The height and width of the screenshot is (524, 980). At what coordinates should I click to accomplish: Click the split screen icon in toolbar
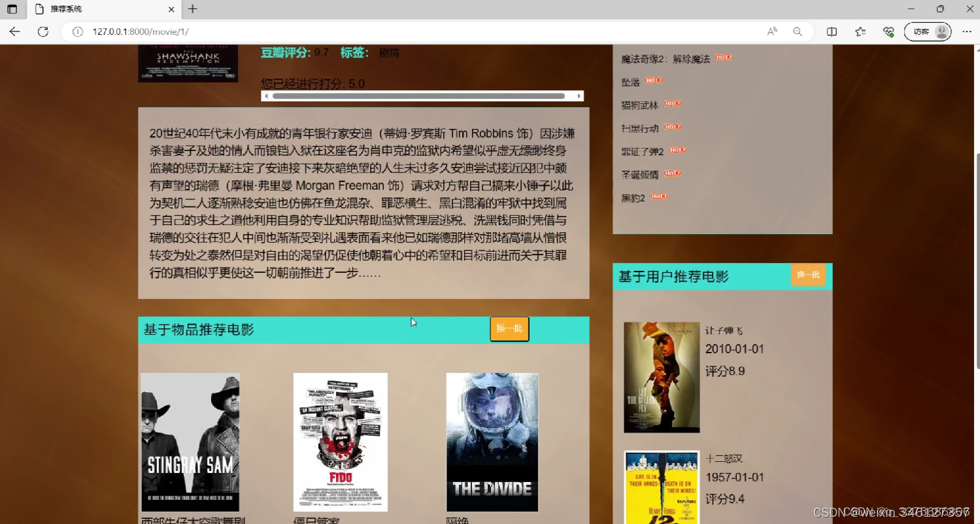(830, 31)
